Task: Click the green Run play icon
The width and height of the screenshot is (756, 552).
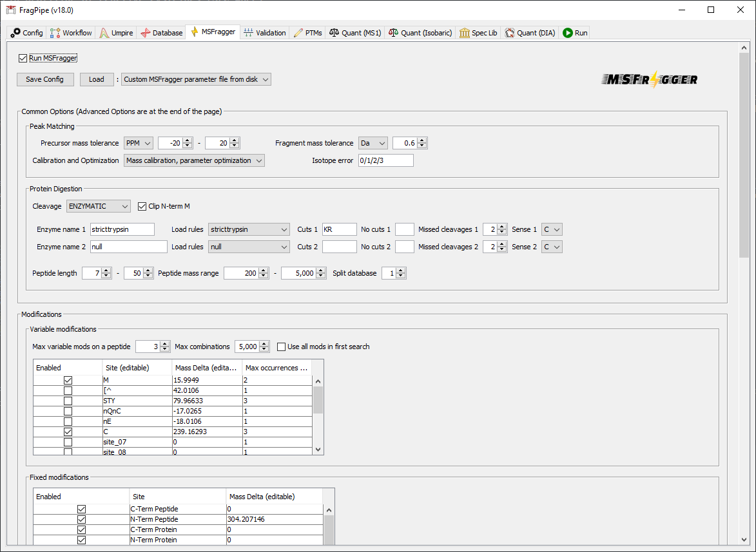Action: (567, 33)
